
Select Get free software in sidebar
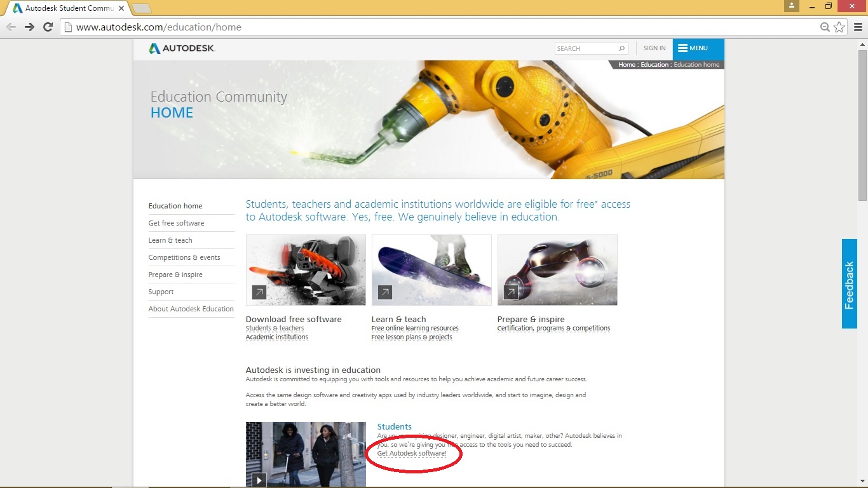pyautogui.click(x=176, y=223)
